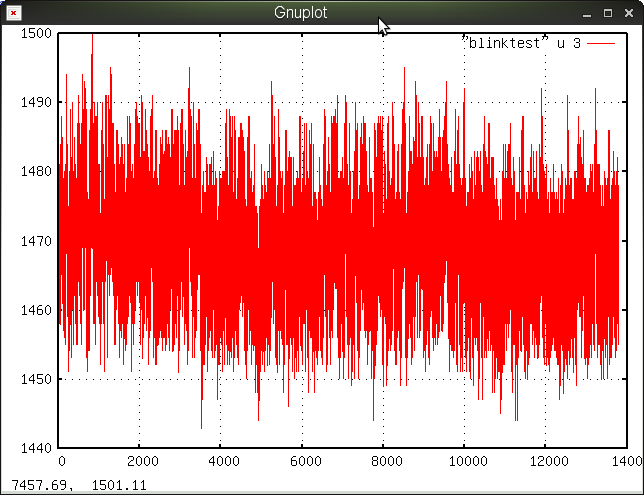Click the Gnuplot title bar text
This screenshot has width=644, height=495.
pyautogui.click(x=300, y=13)
